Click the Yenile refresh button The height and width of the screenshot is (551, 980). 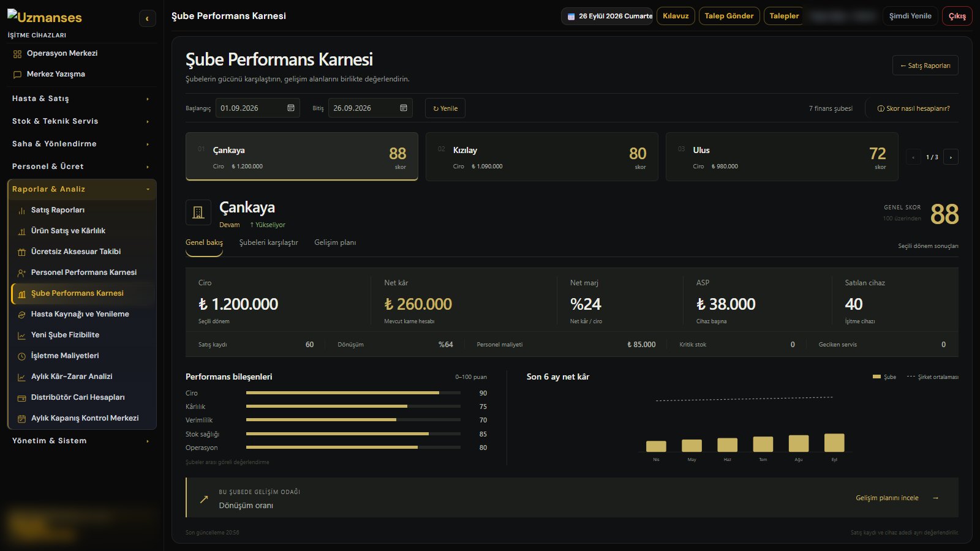445,108
